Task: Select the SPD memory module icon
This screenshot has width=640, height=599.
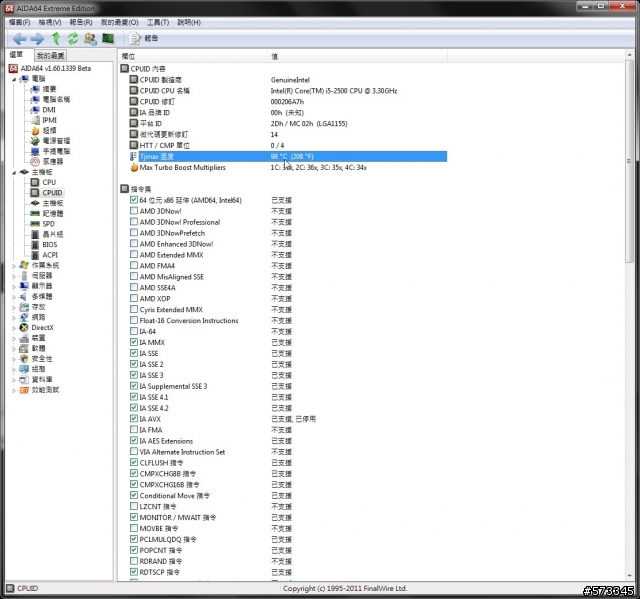Action: coord(35,224)
